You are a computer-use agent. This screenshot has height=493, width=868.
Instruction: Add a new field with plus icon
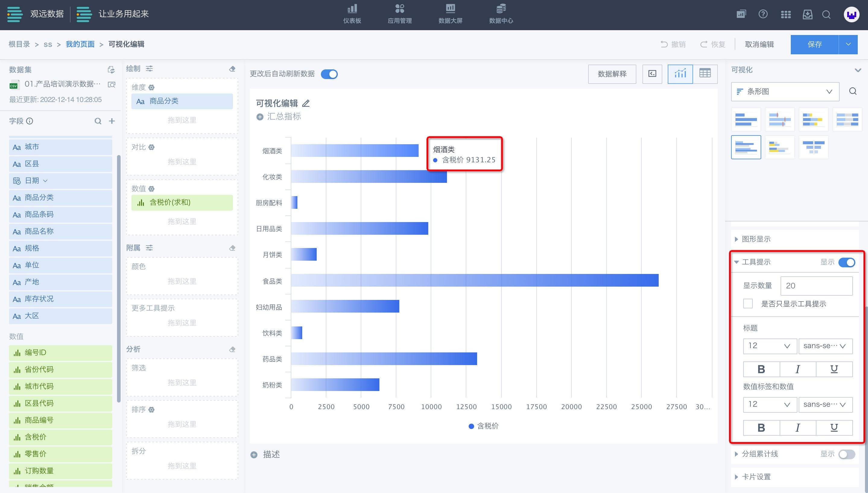tap(112, 121)
